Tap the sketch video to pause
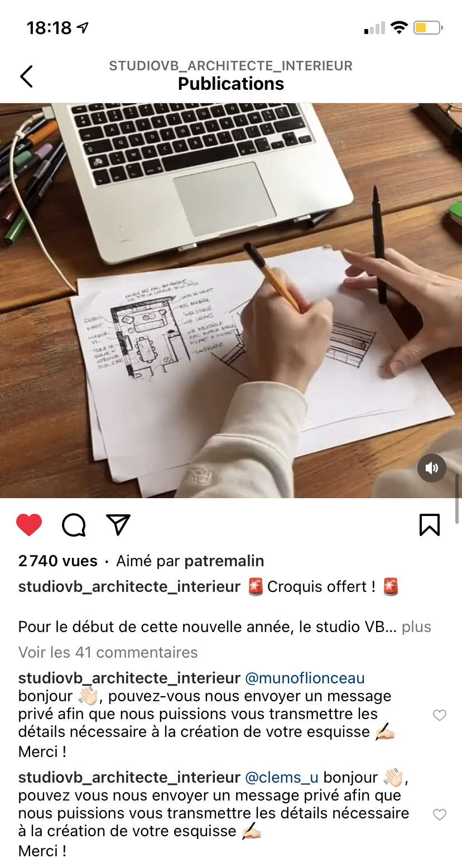Image resolution: width=462 pixels, height=868 pixels. (231, 300)
